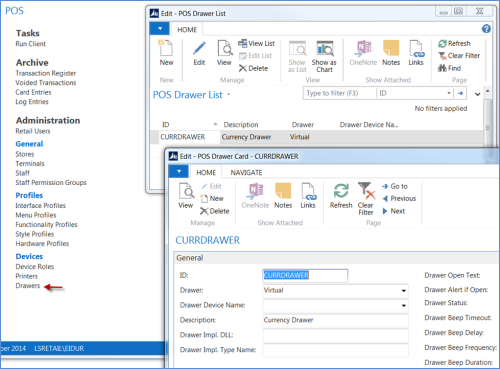Go to Previous record in Drawer Card
500x369 pixels.
pyautogui.click(x=399, y=198)
